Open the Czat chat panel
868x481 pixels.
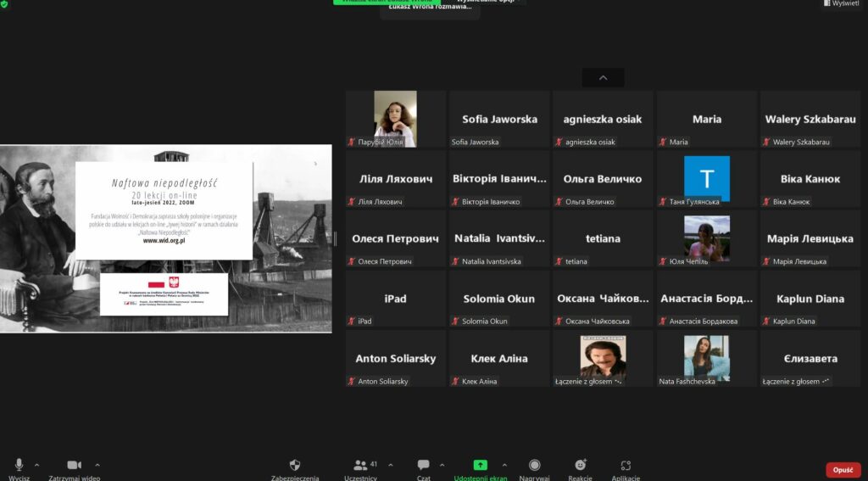click(x=423, y=466)
